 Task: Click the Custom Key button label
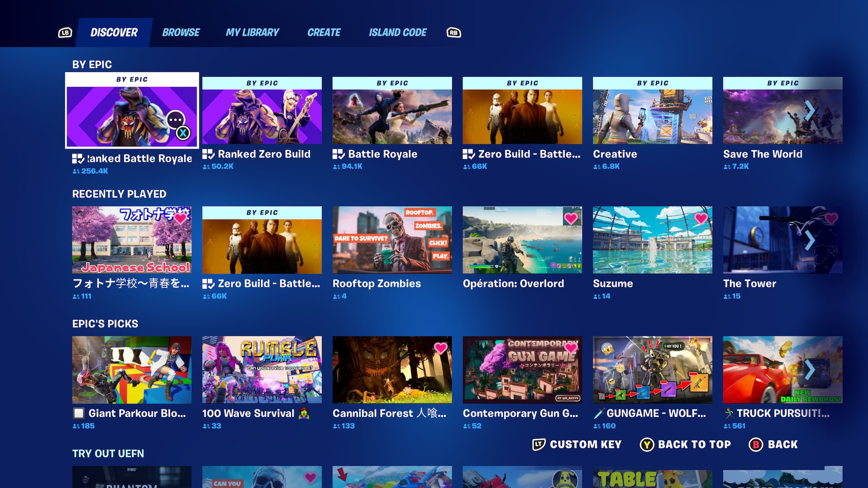pos(586,445)
